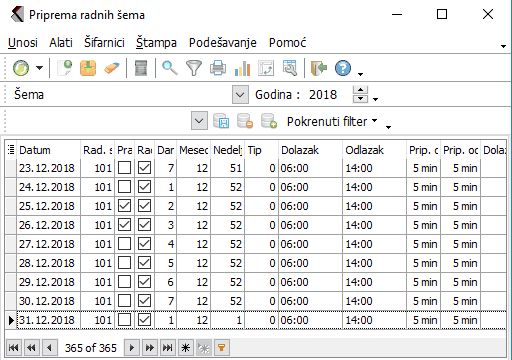Click the new document icon
The image size is (512, 360).
65,68
